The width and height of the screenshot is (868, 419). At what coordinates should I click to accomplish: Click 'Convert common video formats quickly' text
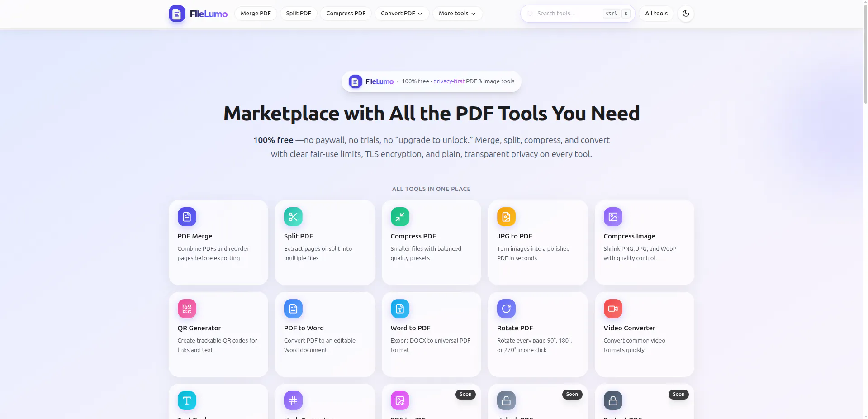tap(635, 345)
